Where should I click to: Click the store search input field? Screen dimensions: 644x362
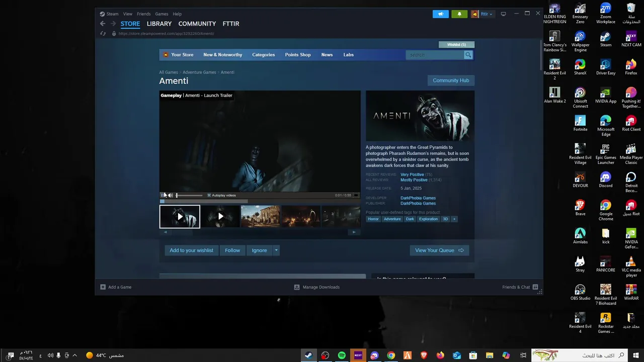[x=435, y=55]
